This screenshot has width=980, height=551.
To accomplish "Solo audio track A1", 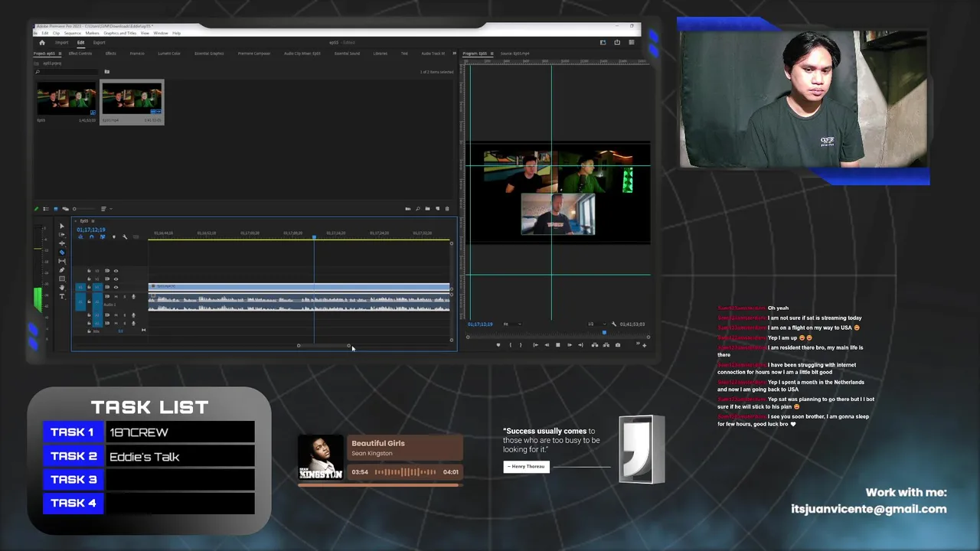I will [125, 297].
